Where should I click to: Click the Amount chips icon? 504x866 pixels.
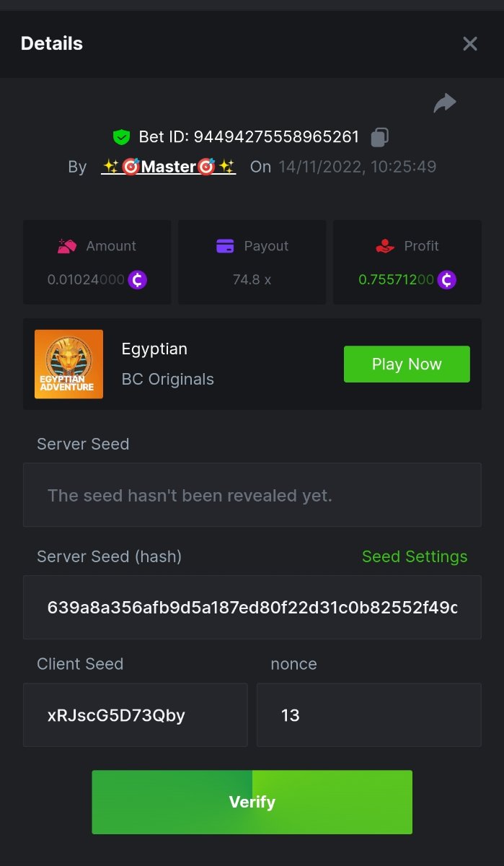point(67,246)
